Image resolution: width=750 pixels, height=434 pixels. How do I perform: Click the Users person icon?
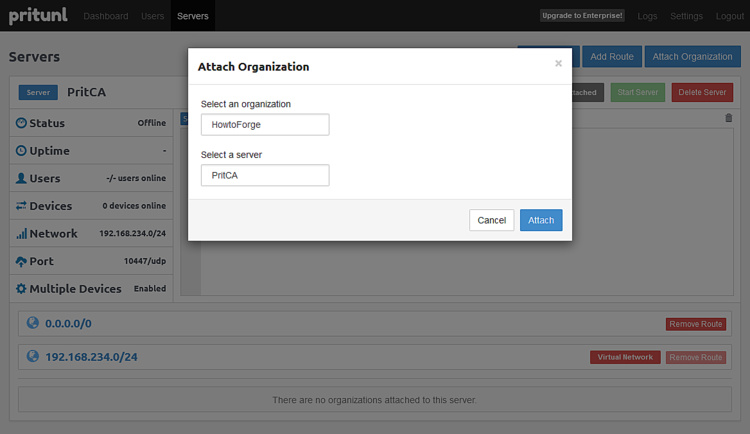pos(21,178)
